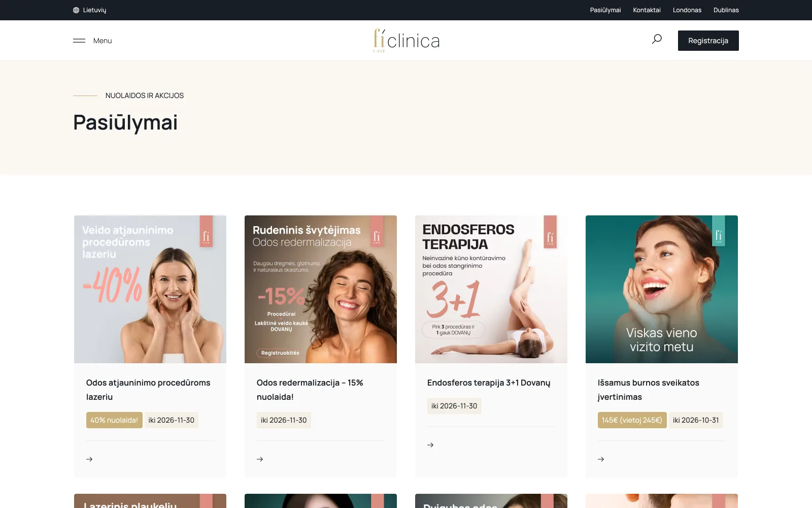Click arrow under Išsamus burnos sveikatos įvertinimas
The height and width of the screenshot is (508, 812).
(601, 459)
